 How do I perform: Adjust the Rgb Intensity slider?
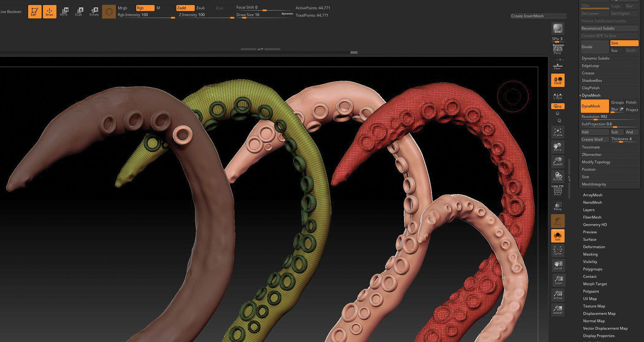coord(146,15)
